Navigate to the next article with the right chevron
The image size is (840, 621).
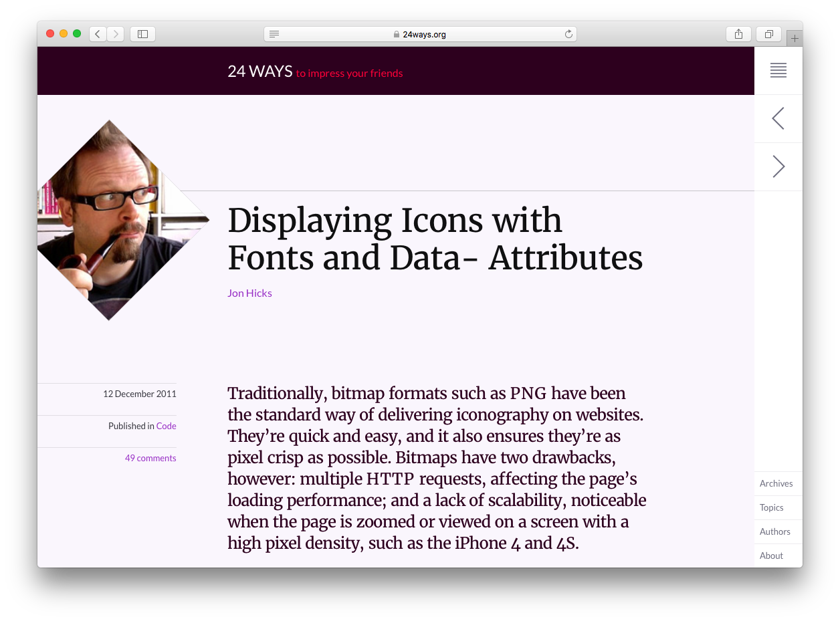778,166
